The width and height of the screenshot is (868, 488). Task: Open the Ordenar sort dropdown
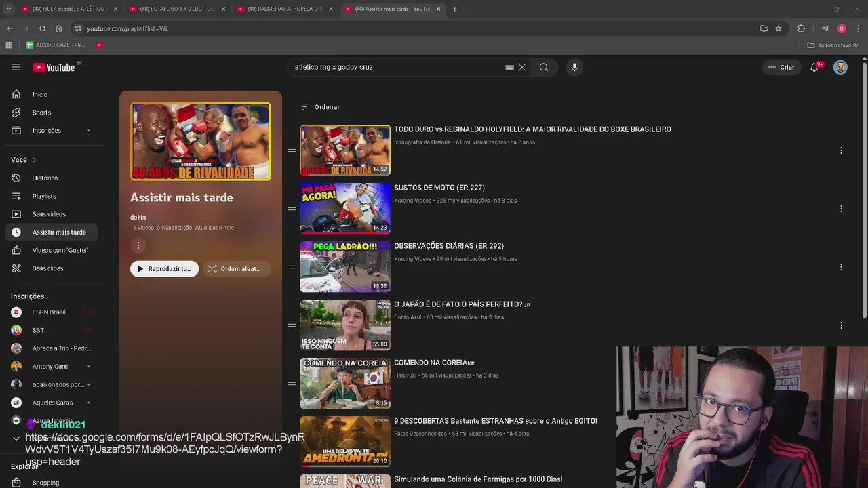320,107
